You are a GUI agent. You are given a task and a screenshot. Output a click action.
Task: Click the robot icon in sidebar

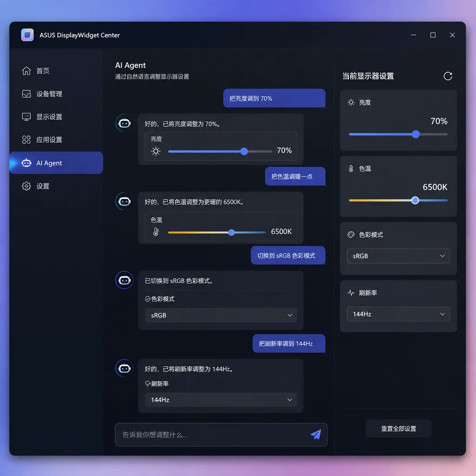[x=26, y=163]
